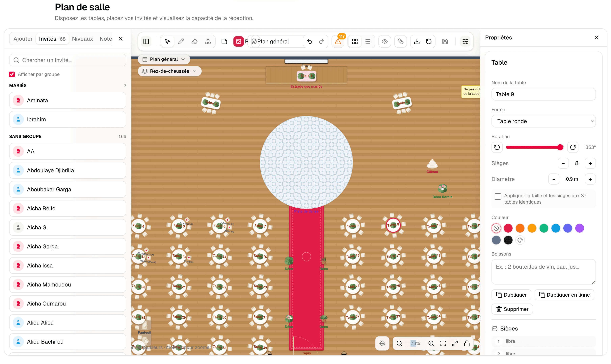Toggle the canvas lock icon

pos(467,343)
